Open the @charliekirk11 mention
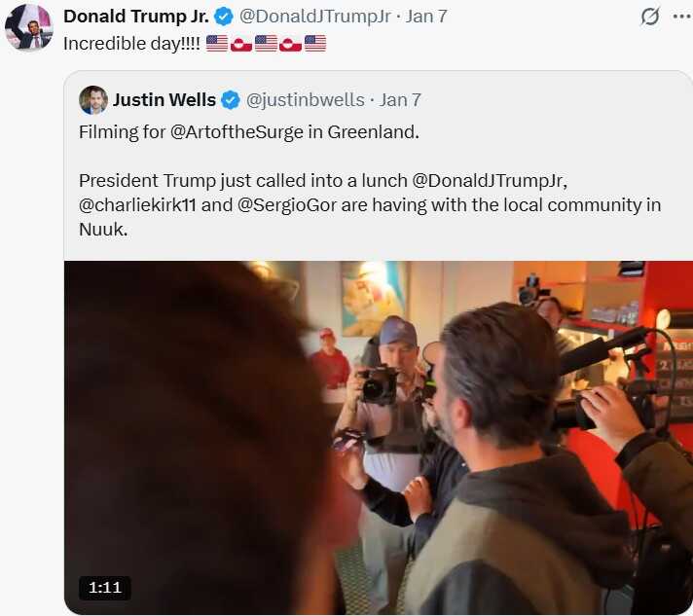Image resolution: width=693 pixels, height=616 pixels. click(x=137, y=205)
